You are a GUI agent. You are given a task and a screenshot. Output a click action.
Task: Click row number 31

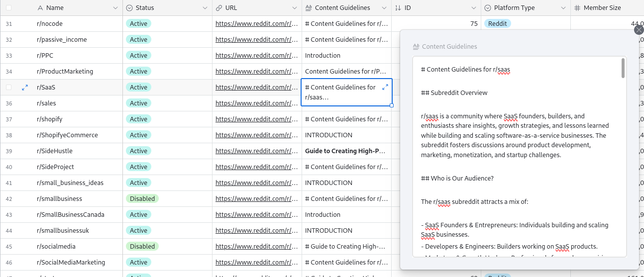click(8, 23)
